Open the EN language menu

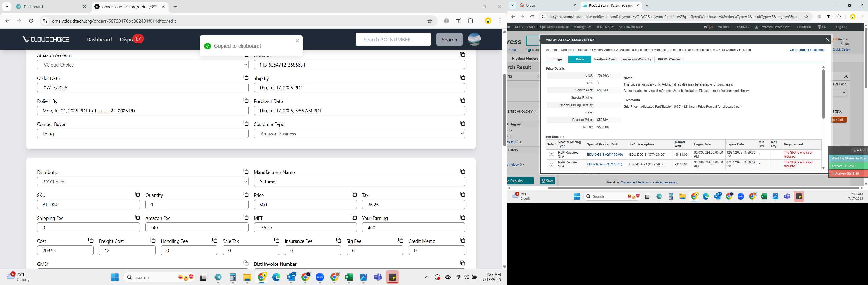[x=823, y=27]
